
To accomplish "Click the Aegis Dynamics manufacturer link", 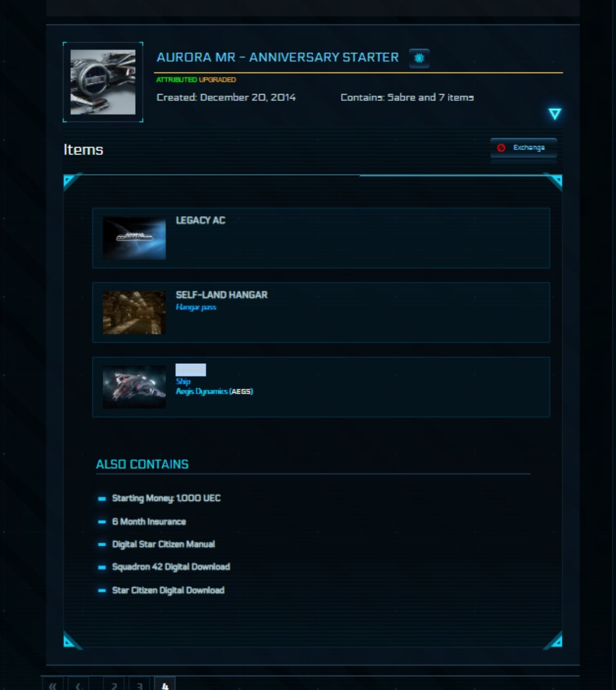I will [x=214, y=391].
